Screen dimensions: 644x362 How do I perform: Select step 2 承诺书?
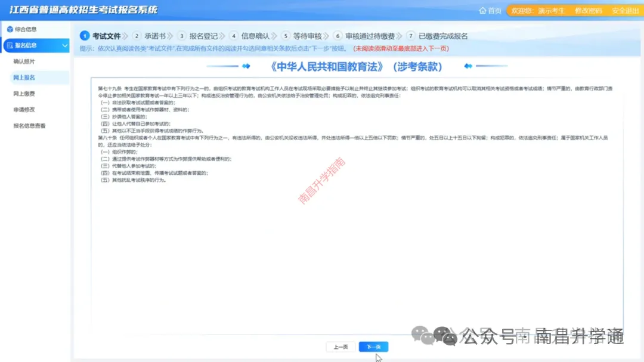point(155,36)
